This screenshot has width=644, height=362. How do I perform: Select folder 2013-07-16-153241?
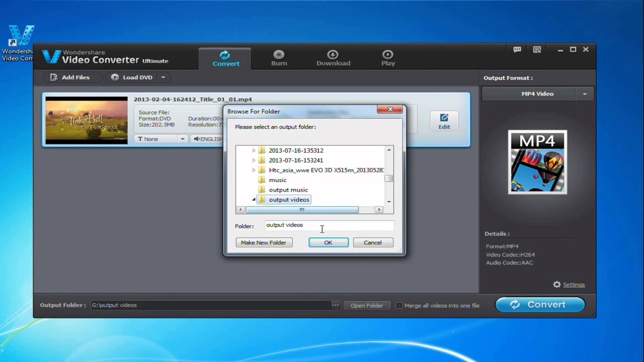[296, 160]
